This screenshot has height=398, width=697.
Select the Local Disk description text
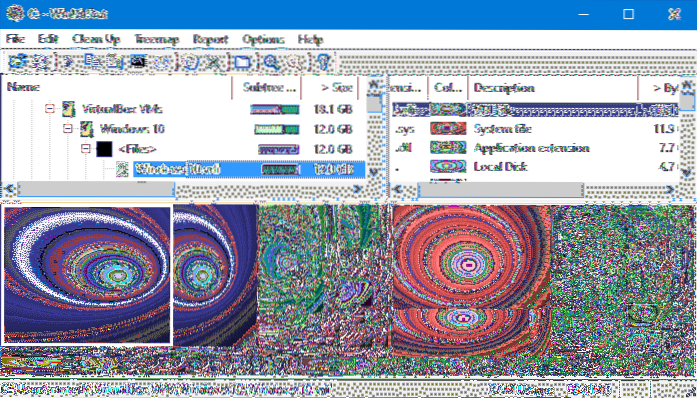coord(500,167)
